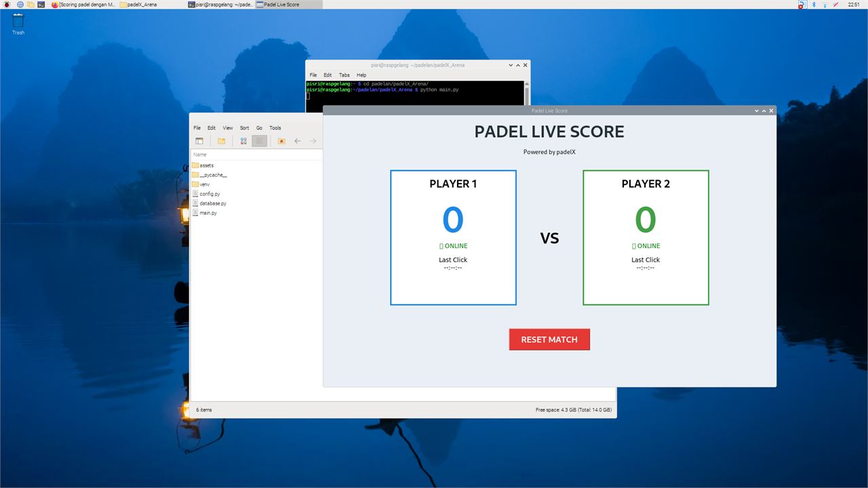
Task: Open the terminal window's Help menu
Action: coord(361,75)
